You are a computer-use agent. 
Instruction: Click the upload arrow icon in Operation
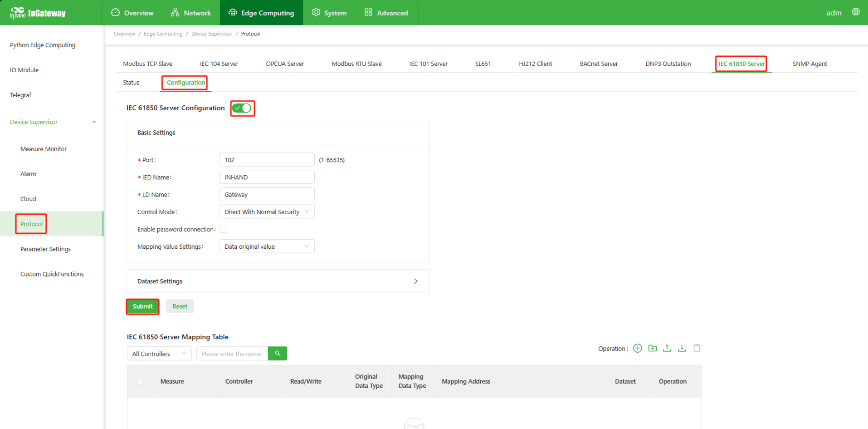[667, 348]
